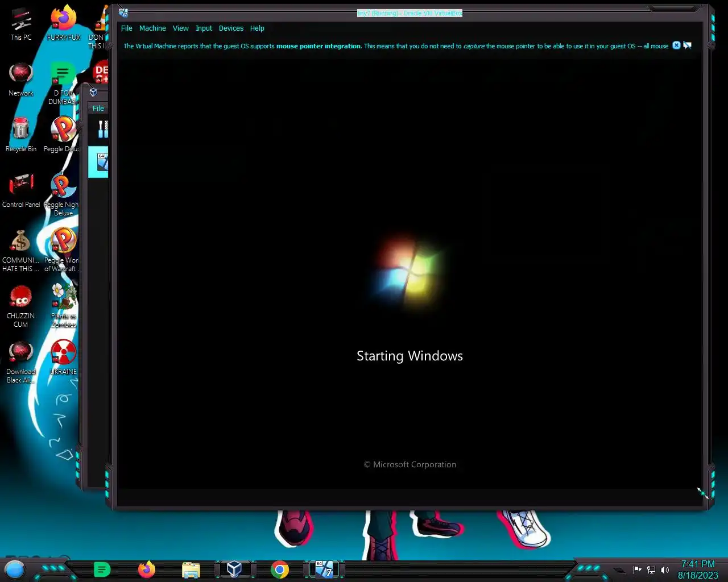The image size is (728, 582).
Task: Open File menu in the VirtualBox Manager window behind
Action: 98,108
